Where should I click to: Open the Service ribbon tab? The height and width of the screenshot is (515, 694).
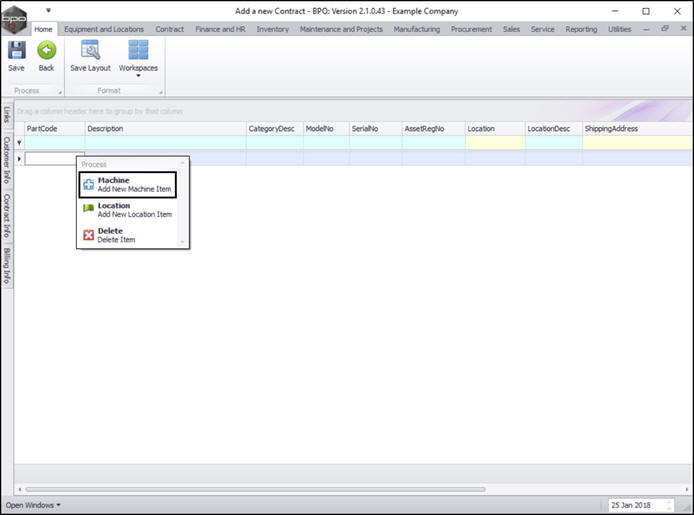543,29
